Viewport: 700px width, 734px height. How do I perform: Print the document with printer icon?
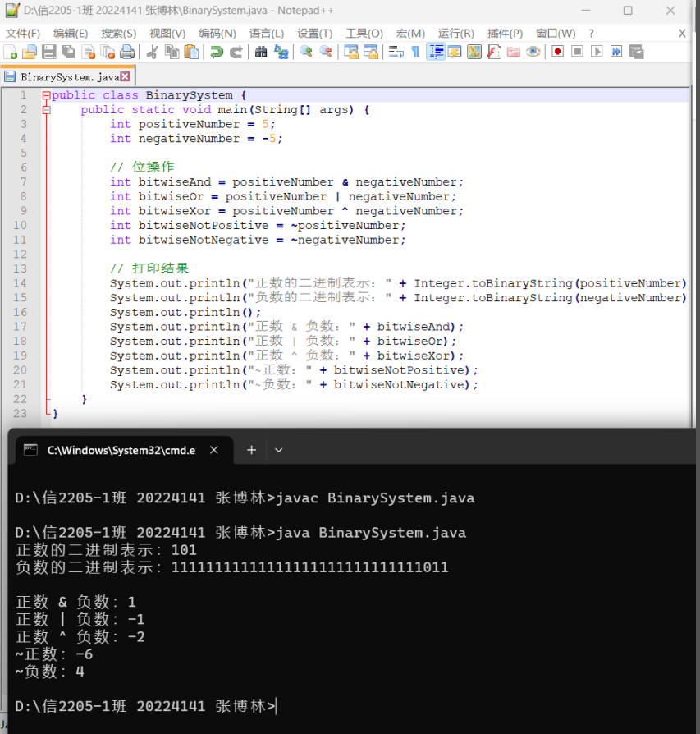click(x=127, y=52)
